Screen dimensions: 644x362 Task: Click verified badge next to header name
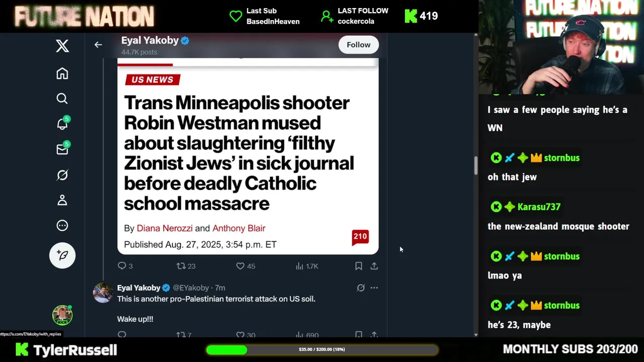pos(185,41)
